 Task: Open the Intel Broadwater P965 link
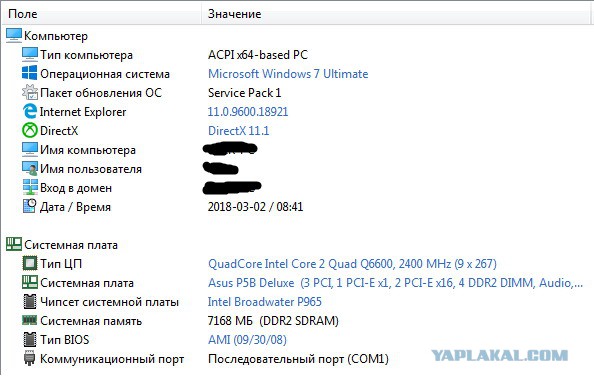tap(264, 302)
